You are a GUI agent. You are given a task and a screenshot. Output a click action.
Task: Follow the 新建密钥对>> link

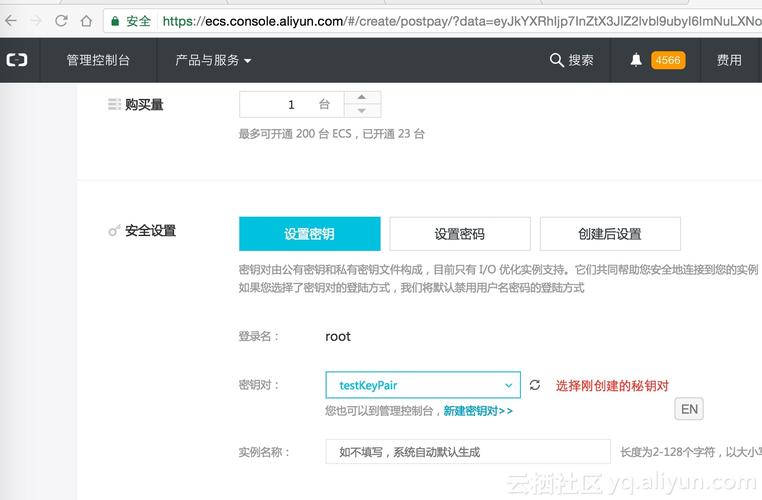(478, 411)
